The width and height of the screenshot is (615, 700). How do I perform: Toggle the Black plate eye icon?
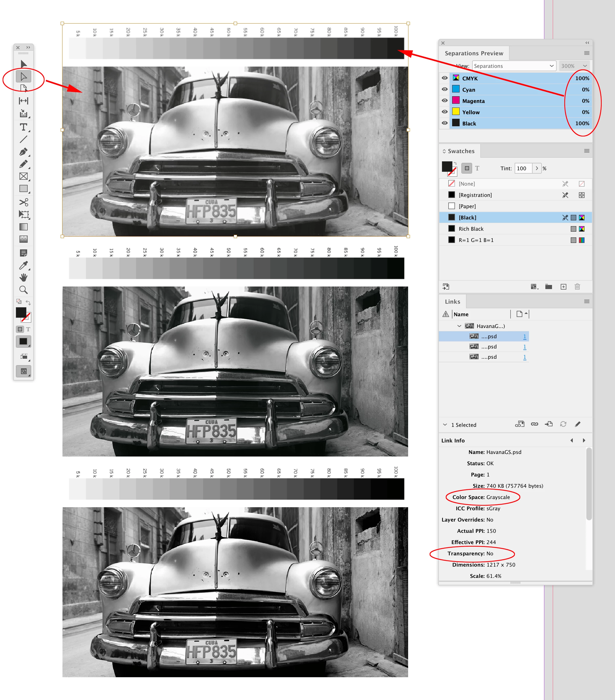click(x=444, y=123)
